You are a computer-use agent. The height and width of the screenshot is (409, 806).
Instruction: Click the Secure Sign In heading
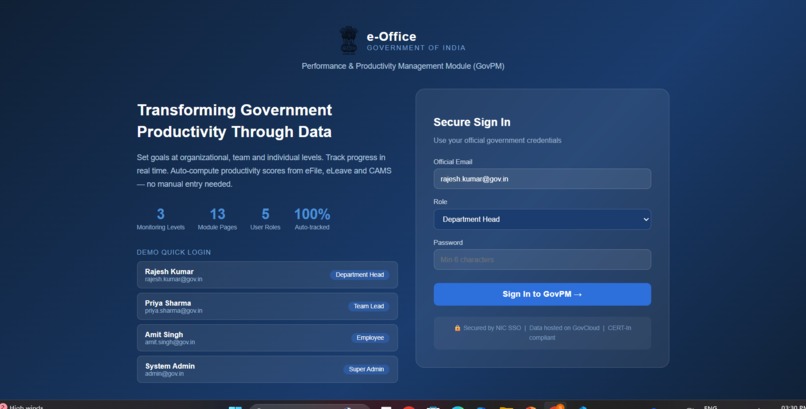[472, 122]
